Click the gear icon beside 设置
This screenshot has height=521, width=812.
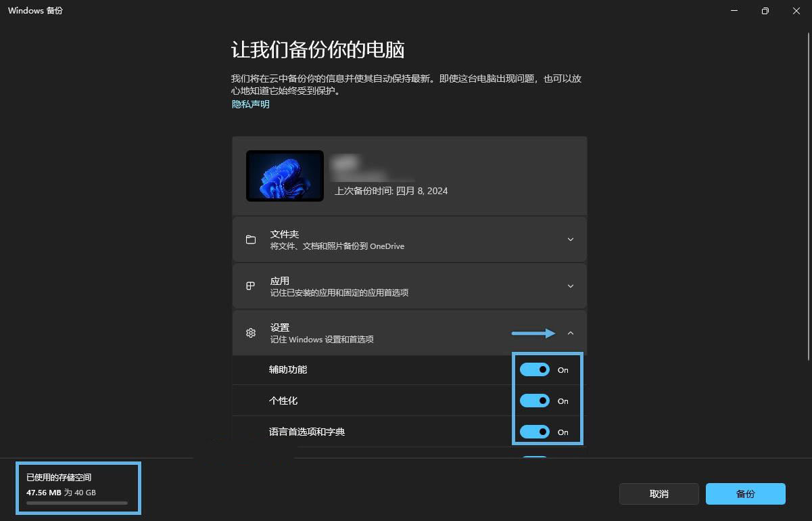pyautogui.click(x=251, y=333)
